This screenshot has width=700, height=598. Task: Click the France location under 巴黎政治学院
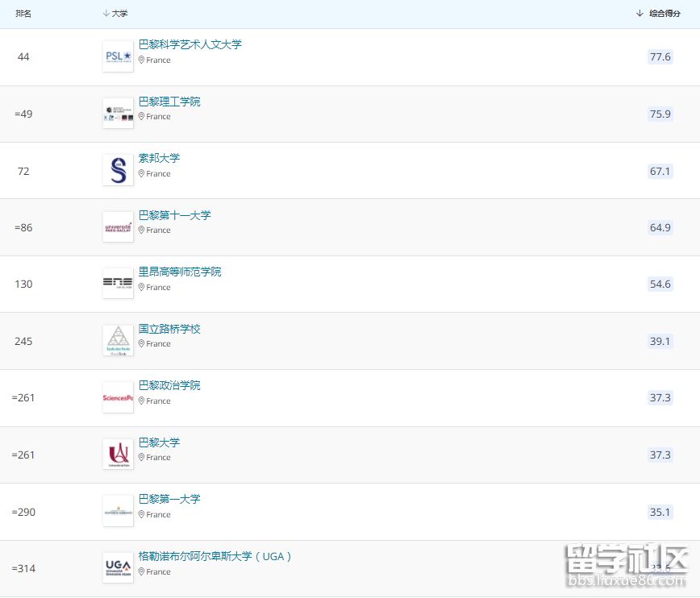(x=158, y=401)
